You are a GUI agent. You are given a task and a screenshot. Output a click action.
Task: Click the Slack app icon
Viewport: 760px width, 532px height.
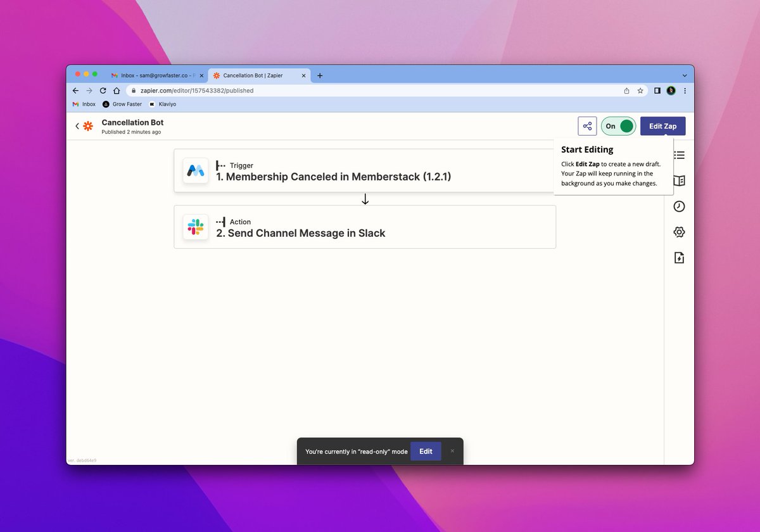click(x=196, y=227)
